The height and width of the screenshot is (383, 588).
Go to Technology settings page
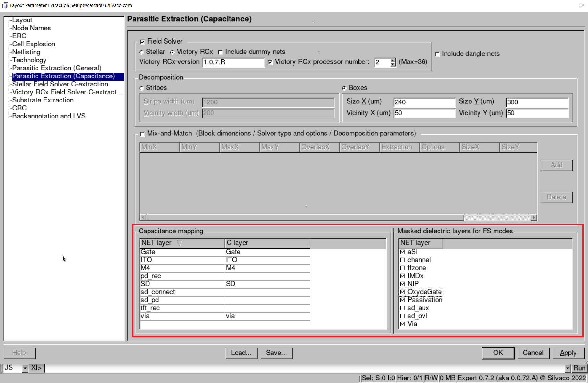pos(29,60)
